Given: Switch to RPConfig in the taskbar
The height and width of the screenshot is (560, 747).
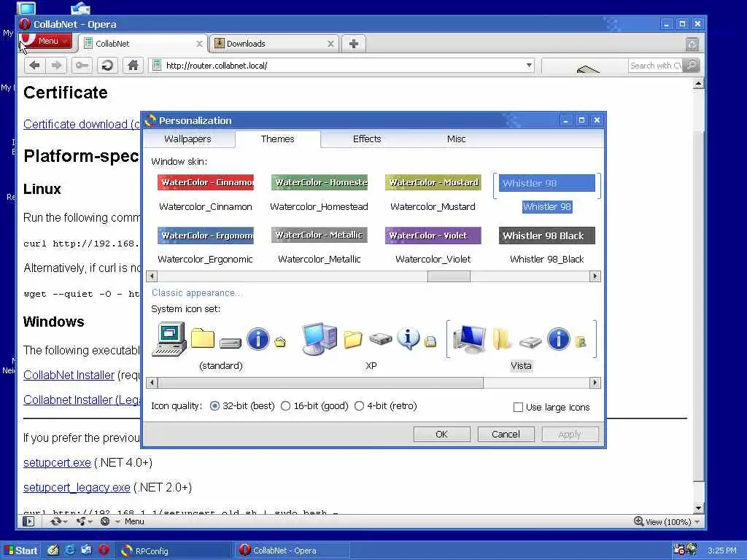Looking at the screenshot, I should click(x=173, y=551).
